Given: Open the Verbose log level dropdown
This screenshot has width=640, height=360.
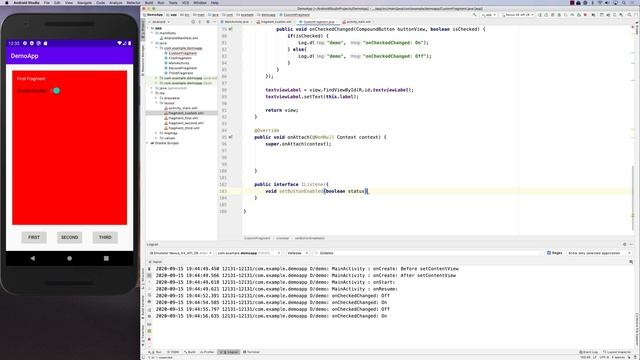Looking at the screenshot, I should tap(298, 253).
